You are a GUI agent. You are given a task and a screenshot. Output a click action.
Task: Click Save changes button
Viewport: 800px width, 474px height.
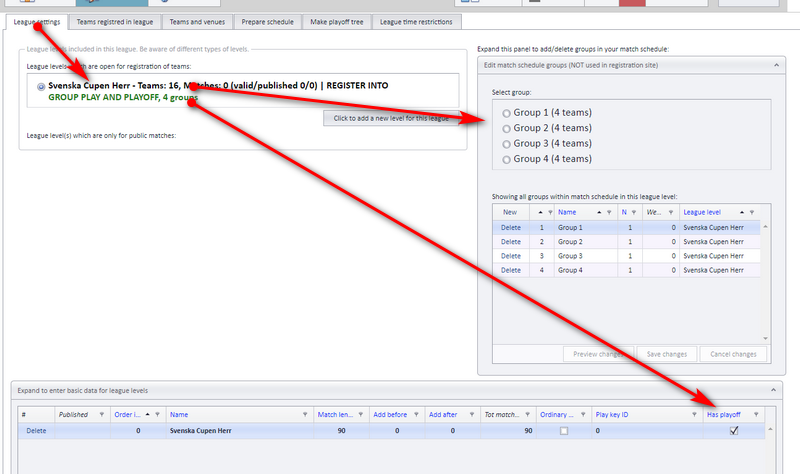(x=667, y=354)
